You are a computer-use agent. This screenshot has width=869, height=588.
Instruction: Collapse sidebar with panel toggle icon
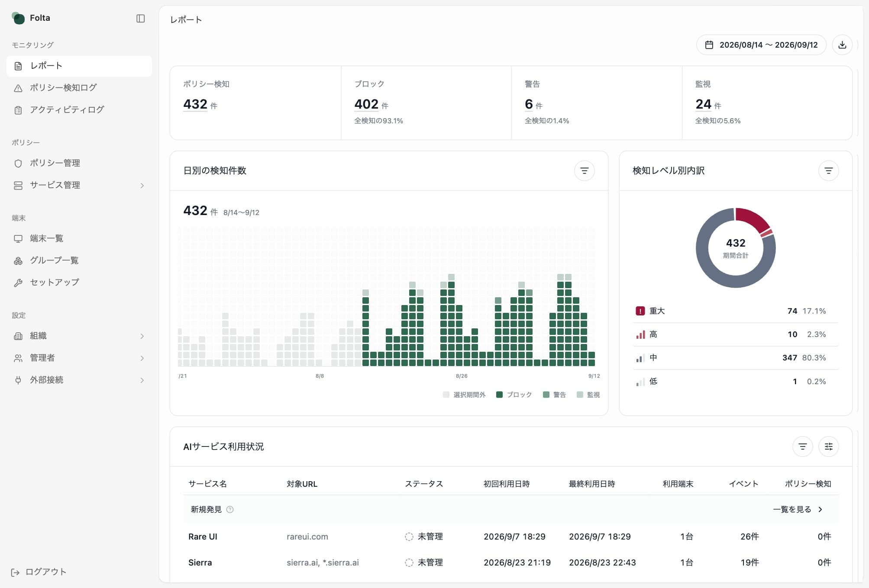coord(140,18)
